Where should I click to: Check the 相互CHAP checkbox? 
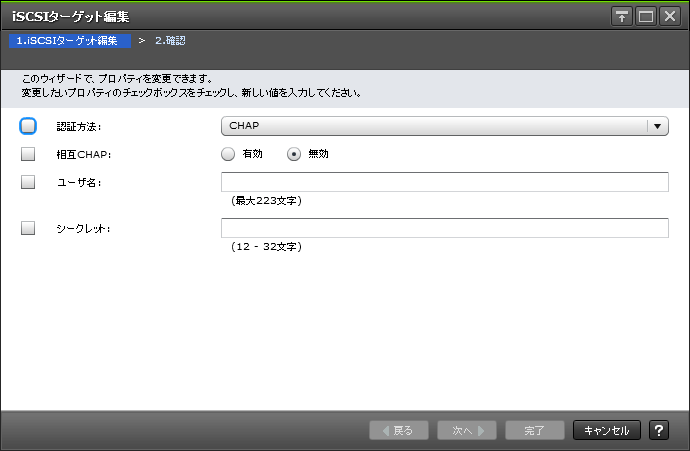pyautogui.click(x=28, y=154)
